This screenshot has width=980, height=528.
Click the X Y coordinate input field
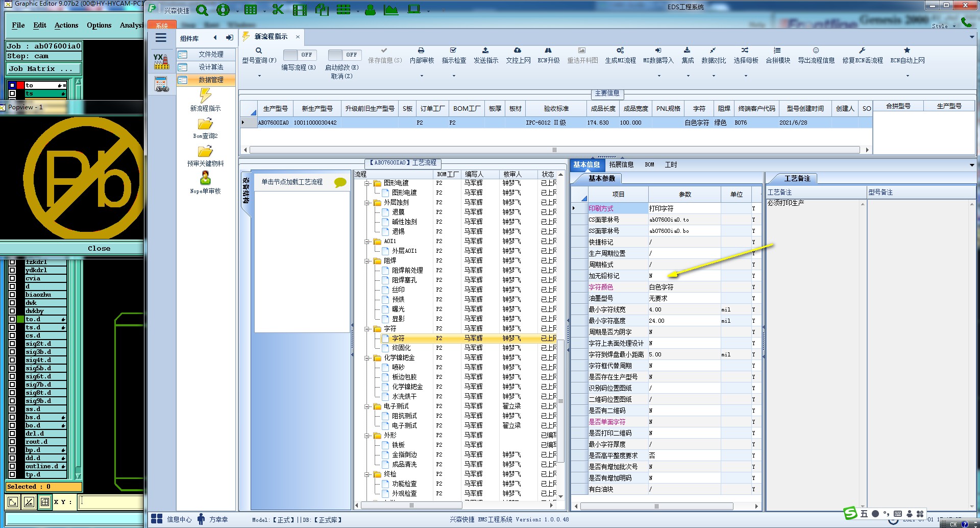point(111,502)
